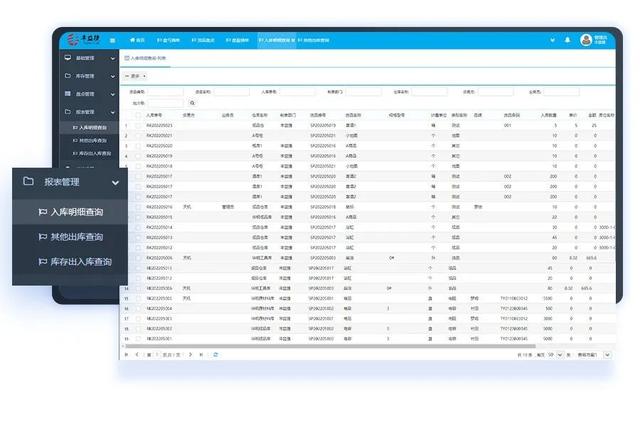
Task: Click the filter input next to the search magnifier
Action: tap(166, 103)
